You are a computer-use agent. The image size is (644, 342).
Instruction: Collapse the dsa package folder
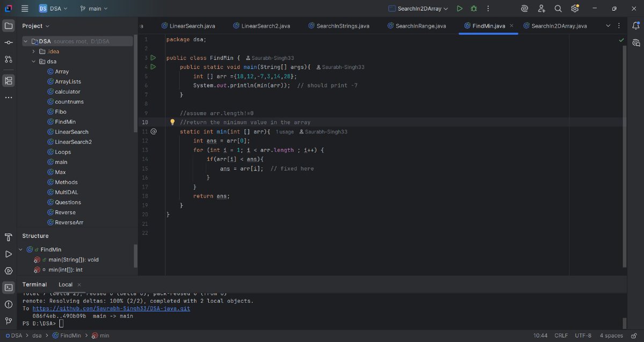[x=34, y=62]
